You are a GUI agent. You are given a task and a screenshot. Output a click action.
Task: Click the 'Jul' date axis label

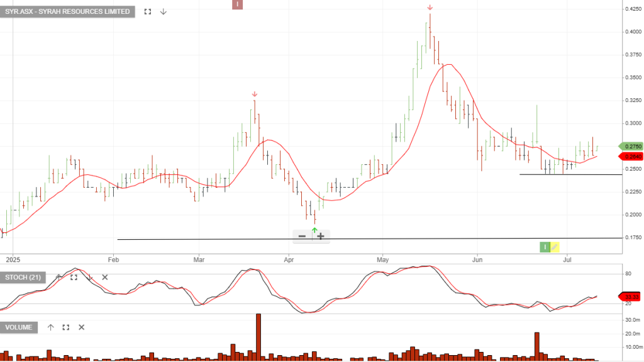pyautogui.click(x=567, y=260)
